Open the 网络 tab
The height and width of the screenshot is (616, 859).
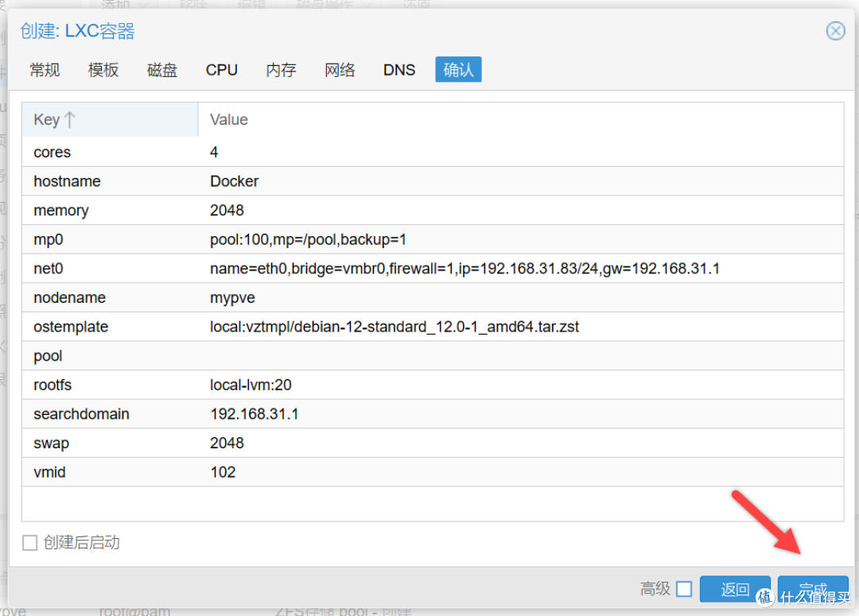(340, 70)
